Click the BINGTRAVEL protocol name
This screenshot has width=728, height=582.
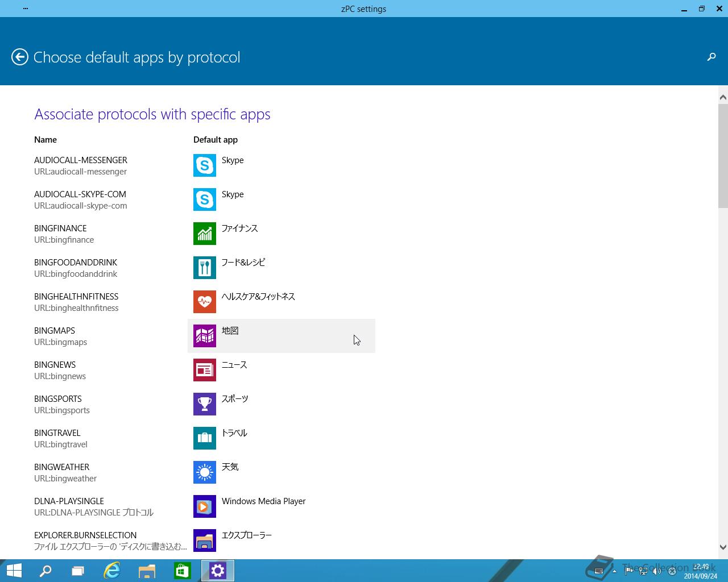[x=57, y=433]
